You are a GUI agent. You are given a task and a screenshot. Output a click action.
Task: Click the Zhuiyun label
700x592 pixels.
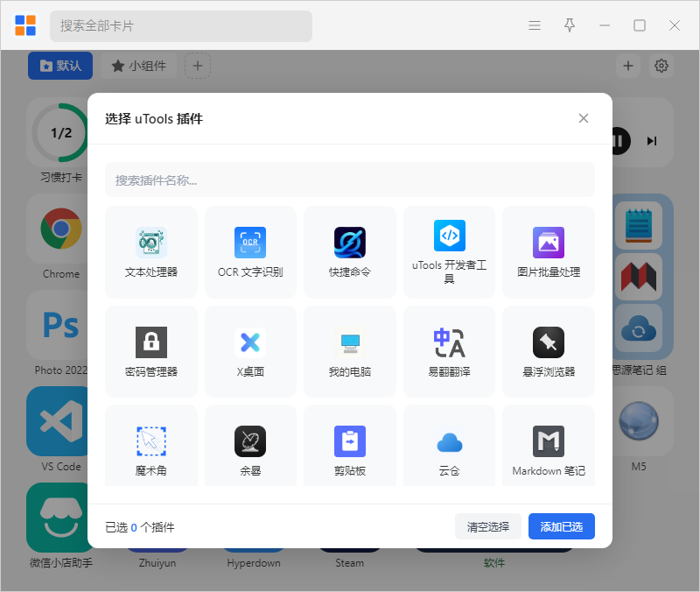coord(157,563)
